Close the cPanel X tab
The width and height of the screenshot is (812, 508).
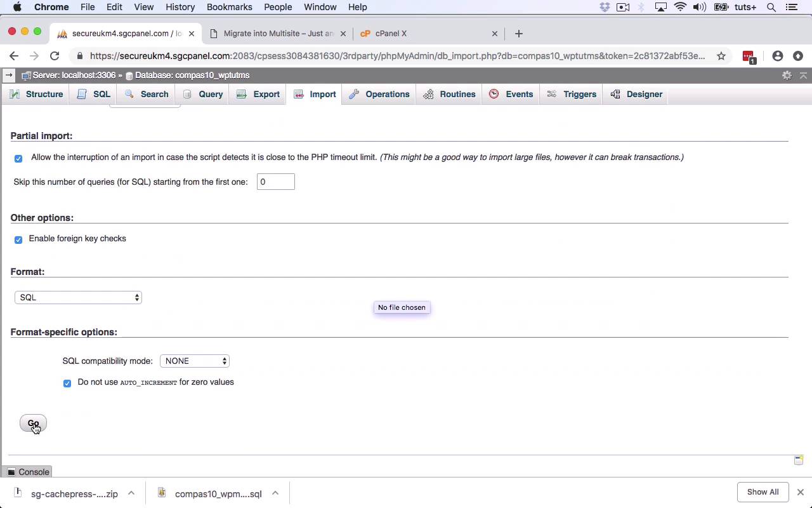(495, 34)
